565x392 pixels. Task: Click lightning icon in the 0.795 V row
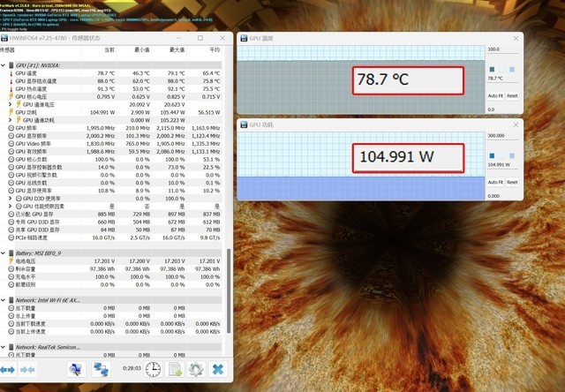11,96
